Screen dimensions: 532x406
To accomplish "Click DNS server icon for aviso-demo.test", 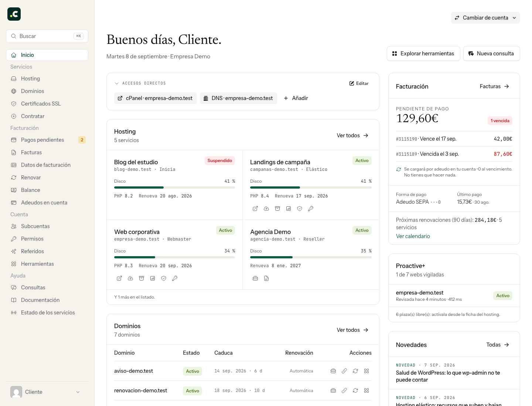I will (x=333, y=371).
